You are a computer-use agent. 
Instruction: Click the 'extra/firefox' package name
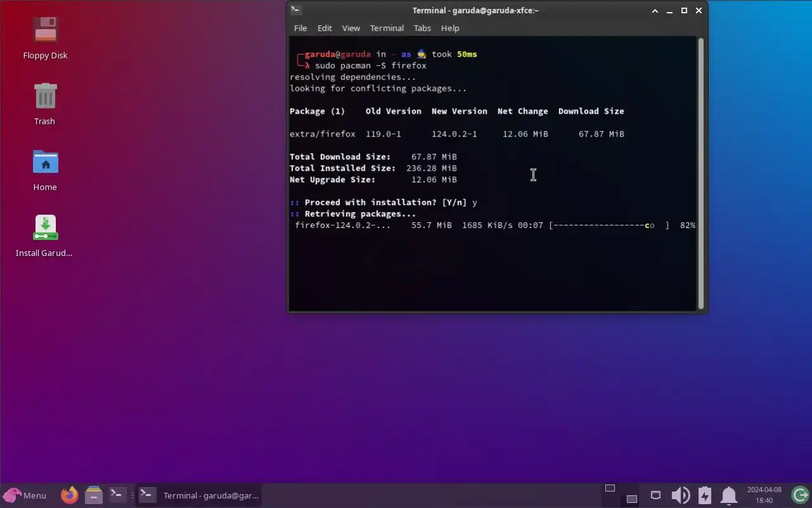pos(322,134)
